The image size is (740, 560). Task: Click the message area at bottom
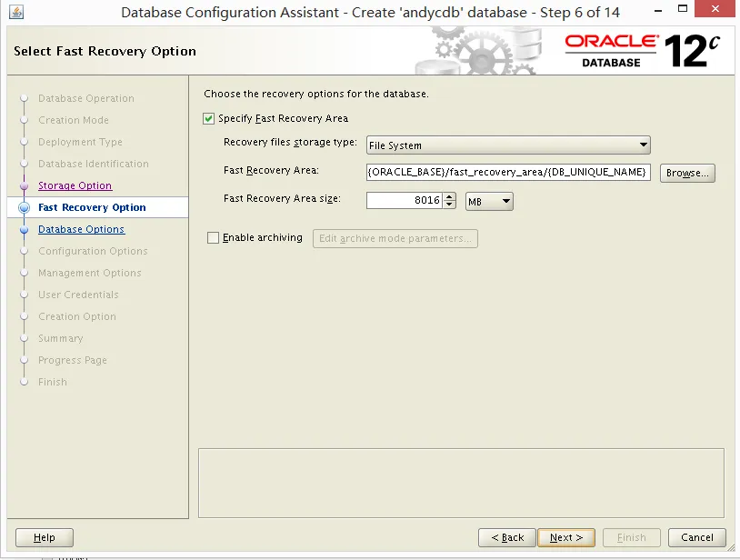click(461, 483)
